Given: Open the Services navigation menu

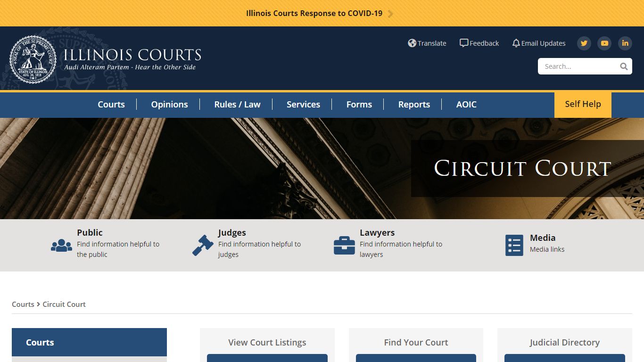Looking at the screenshot, I should point(303,105).
